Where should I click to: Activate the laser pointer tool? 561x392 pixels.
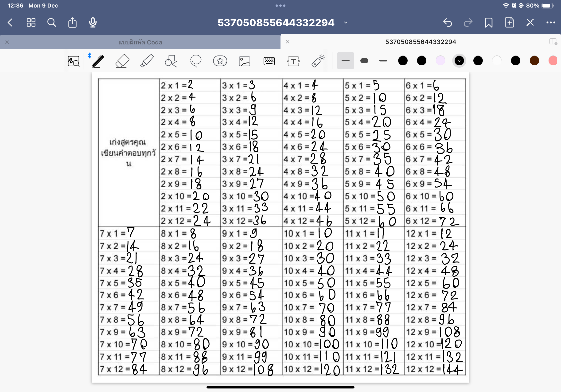click(x=318, y=61)
